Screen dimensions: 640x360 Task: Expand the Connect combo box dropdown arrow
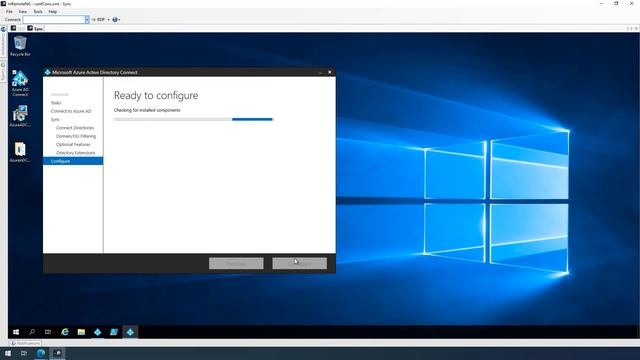[87, 20]
